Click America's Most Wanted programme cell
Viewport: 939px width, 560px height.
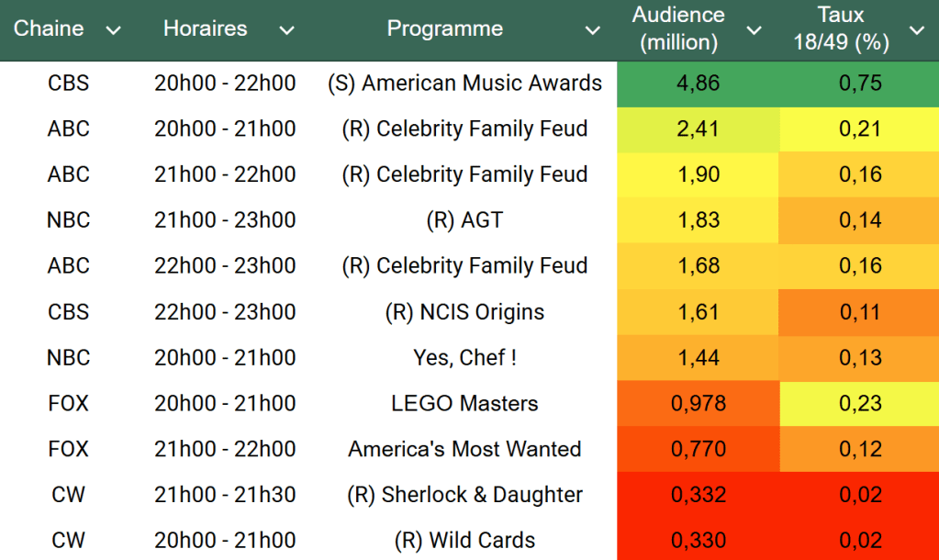pos(464,449)
